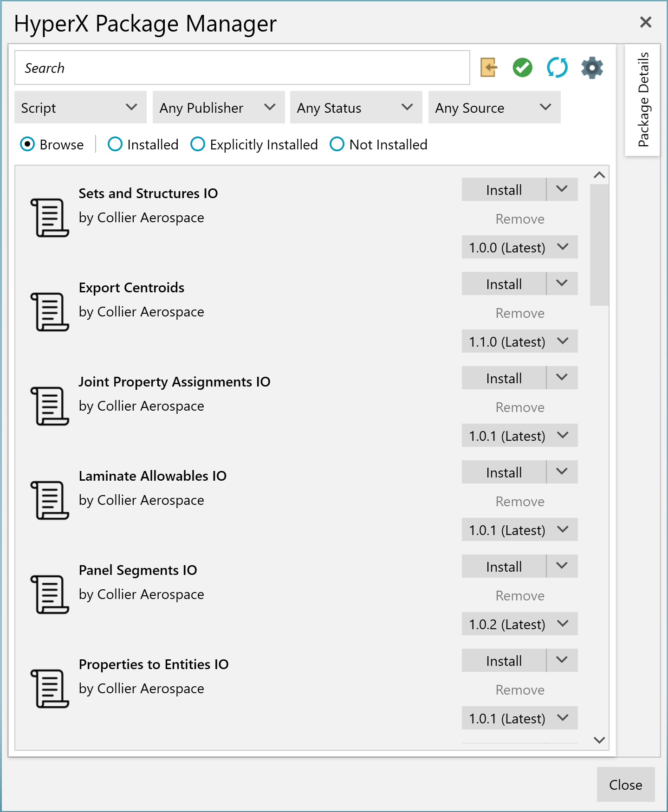Click the Panel Segments IO script icon
Image resolution: width=668 pixels, height=812 pixels.
pos(50,594)
